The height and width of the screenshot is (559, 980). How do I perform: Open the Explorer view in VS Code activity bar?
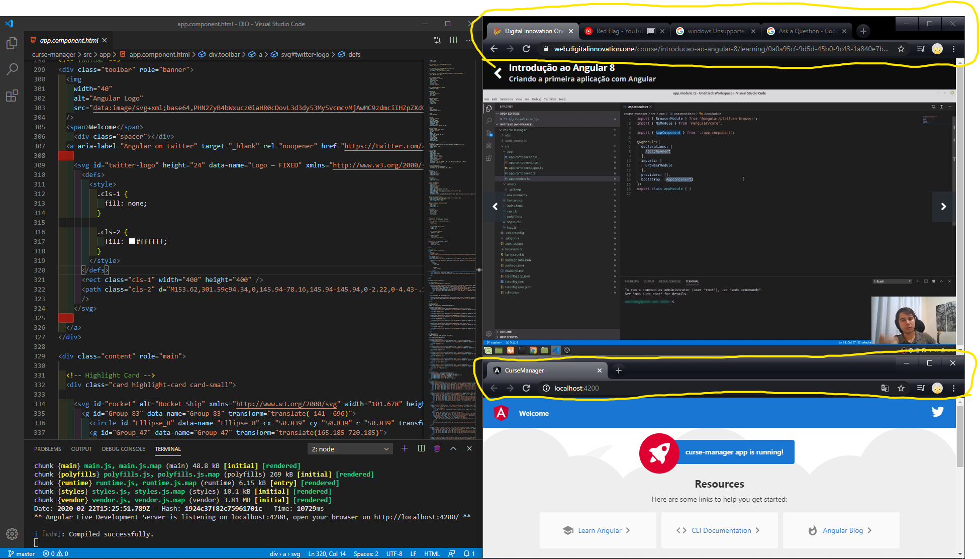(x=12, y=44)
